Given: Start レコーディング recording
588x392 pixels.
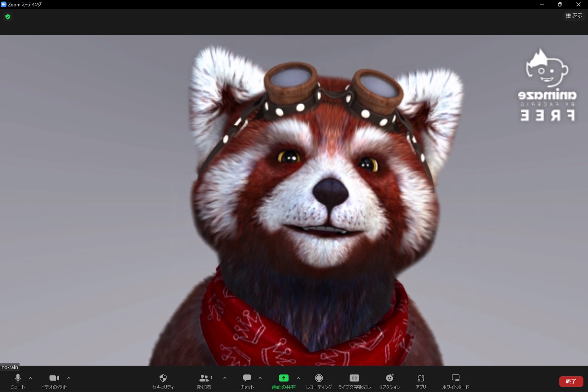Looking at the screenshot, I should (319, 381).
